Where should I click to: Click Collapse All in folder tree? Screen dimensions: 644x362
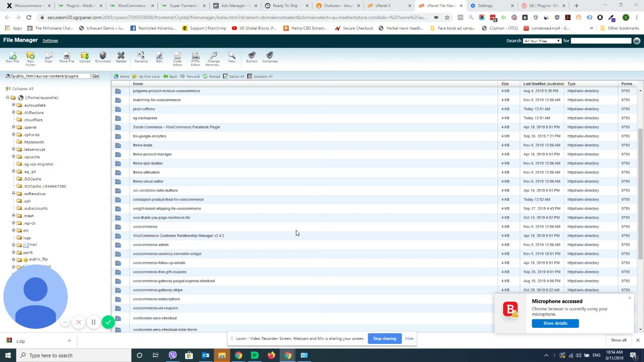[x=20, y=89]
